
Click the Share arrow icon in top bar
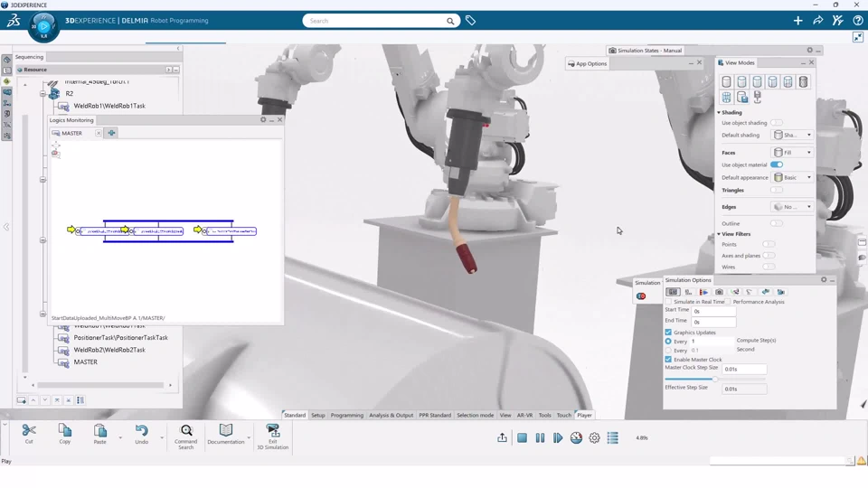click(x=817, y=21)
